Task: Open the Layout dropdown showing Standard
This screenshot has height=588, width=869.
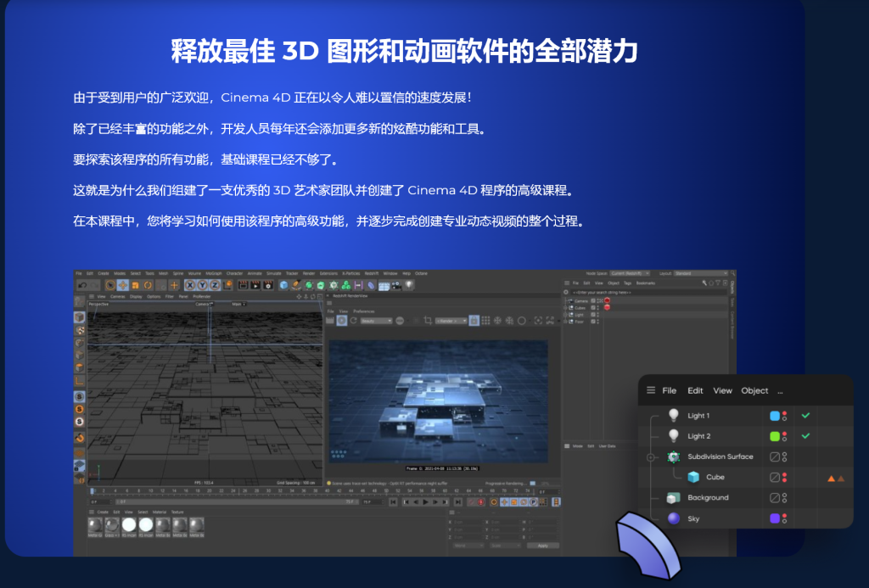Action: 700,273
